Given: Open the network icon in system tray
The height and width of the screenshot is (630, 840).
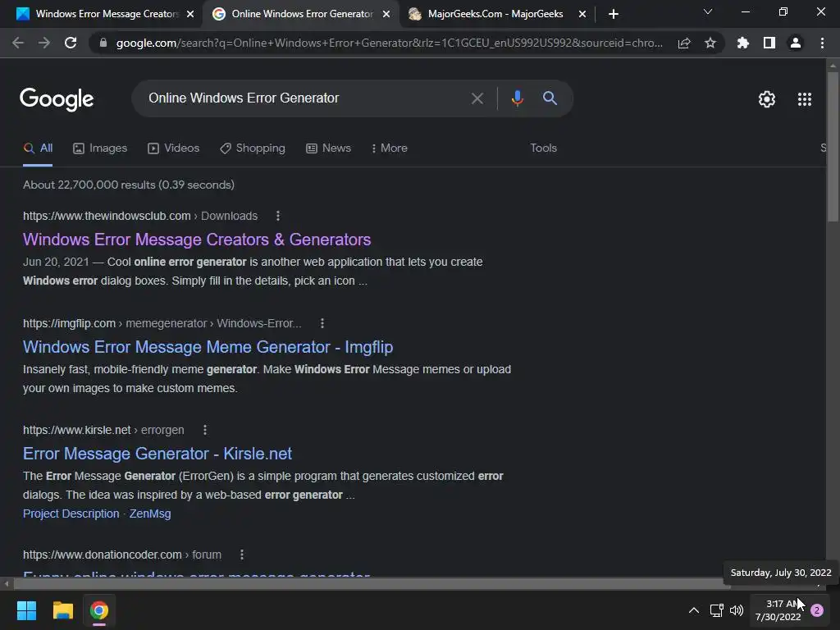Looking at the screenshot, I should 716,610.
